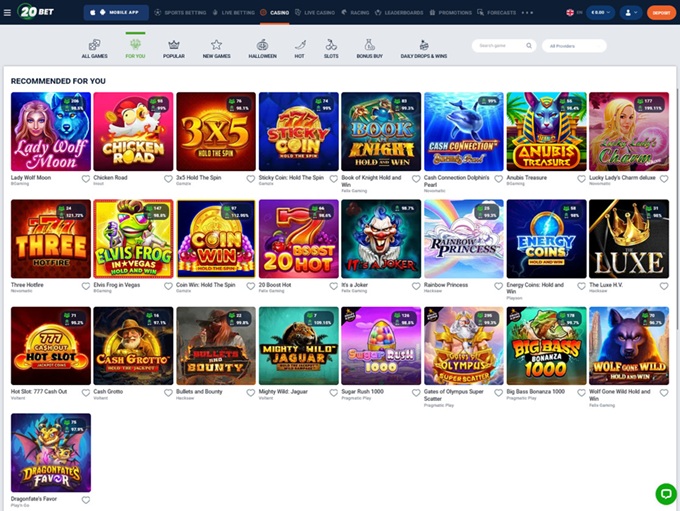The image size is (680, 511).
Task: Click the orange Deposit button
Action: (x=660, y=13)
